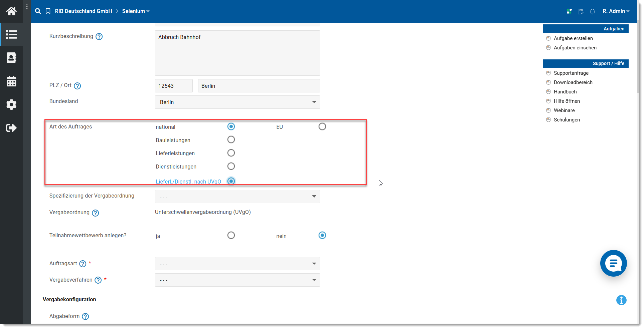Image resolution: width=644 pixels, height=329 pixels.
Task: Open Spezifizierung der Vergabeordnung dropdown
Action: (x=237, y=197)
